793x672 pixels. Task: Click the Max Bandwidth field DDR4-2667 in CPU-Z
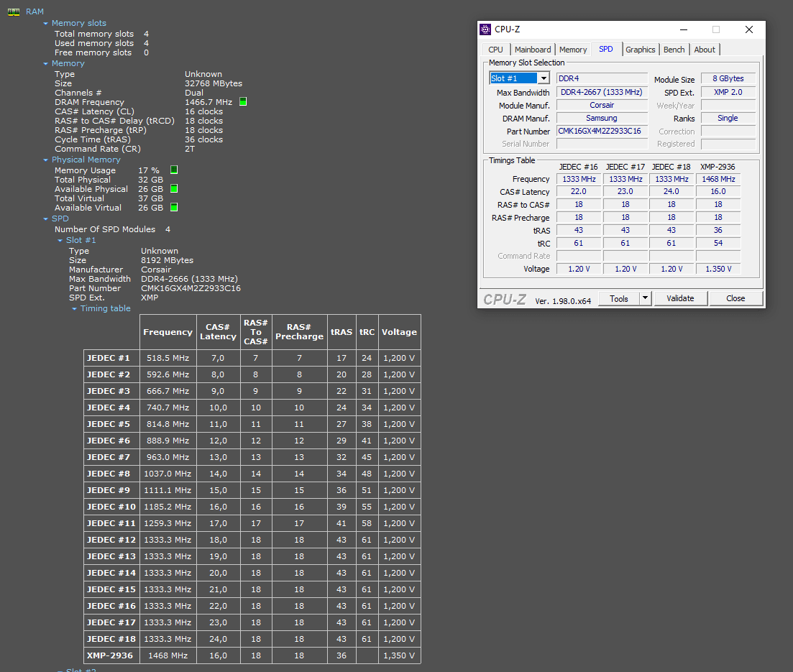pyautogui.click(x=602, y=92)
